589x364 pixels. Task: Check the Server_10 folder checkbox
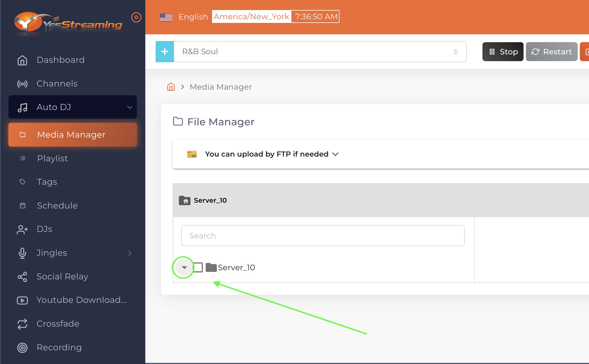click(x=198, y=267)
